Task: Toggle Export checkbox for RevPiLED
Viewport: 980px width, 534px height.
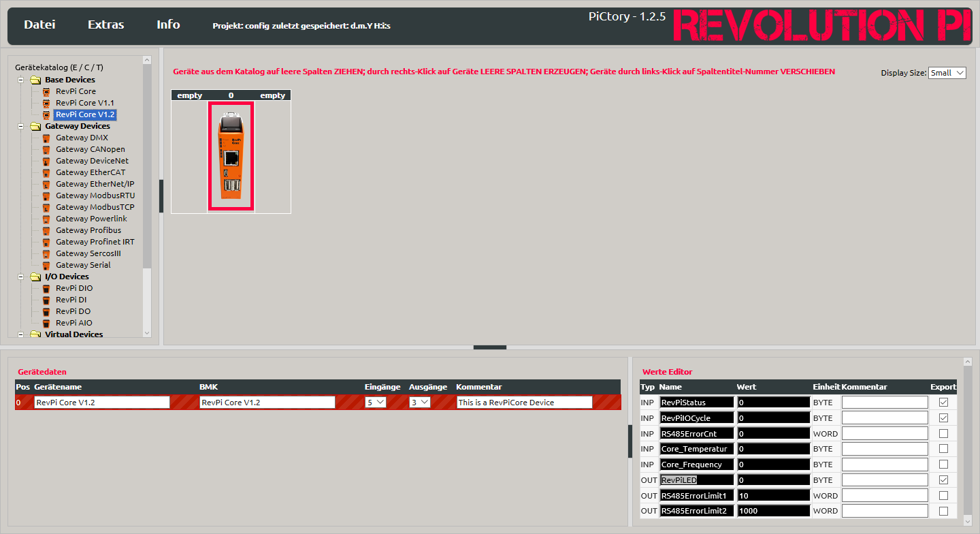Action: point(943,480)
